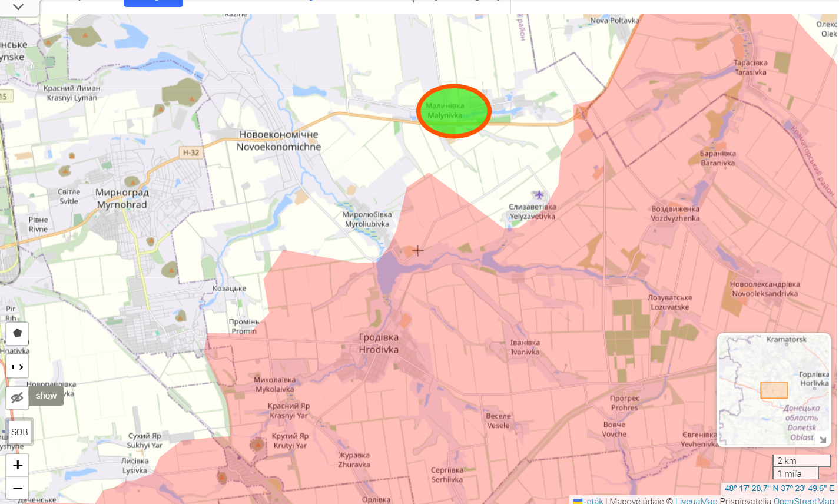The width and height of the screenshot is (839, 504).
Task: Select the polygon draw tool
Action: [18, 333]
